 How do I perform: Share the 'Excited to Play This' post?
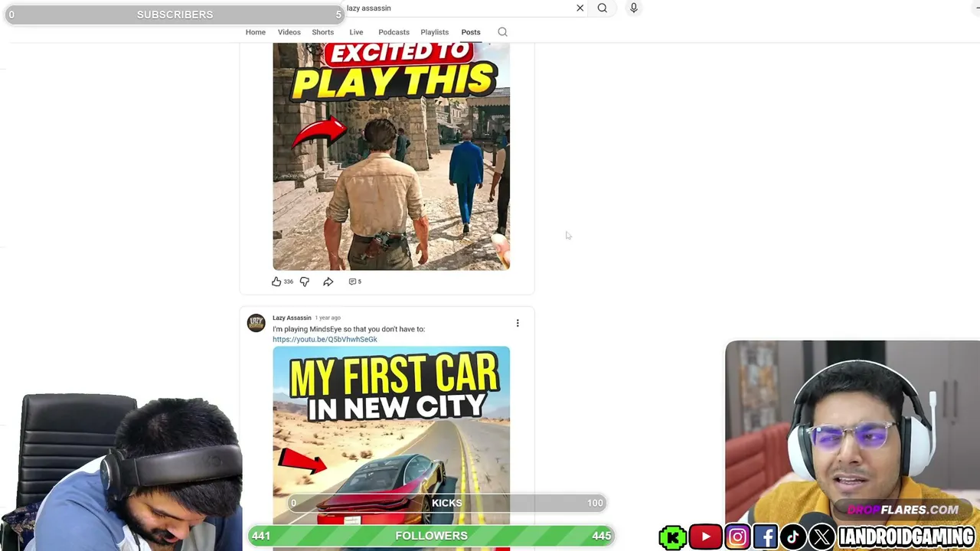coord(328,282)
